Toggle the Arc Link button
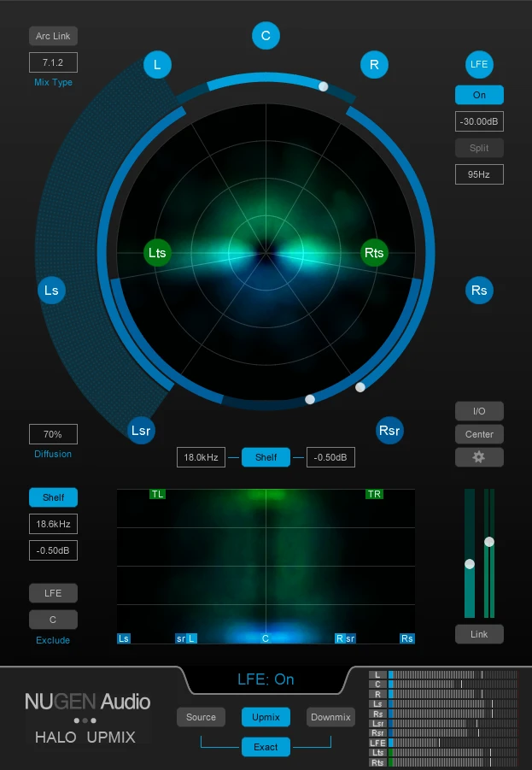This screenshot has height=770, width=532. (x=53, y=36)
